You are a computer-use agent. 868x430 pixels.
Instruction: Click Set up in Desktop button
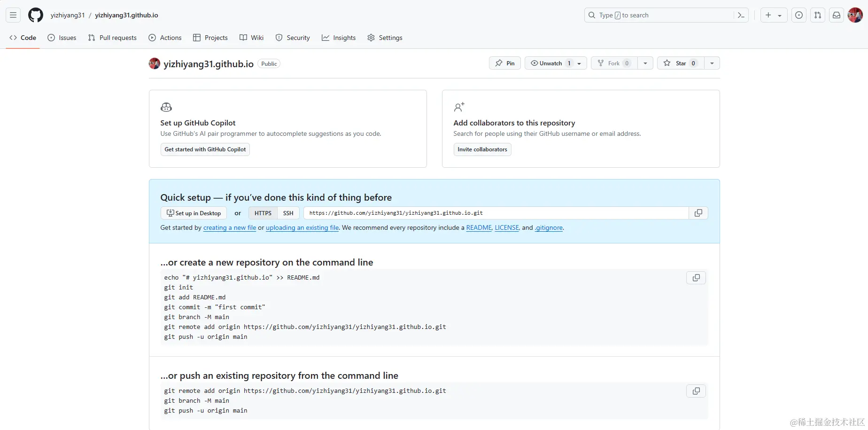[x=194, y=213]
